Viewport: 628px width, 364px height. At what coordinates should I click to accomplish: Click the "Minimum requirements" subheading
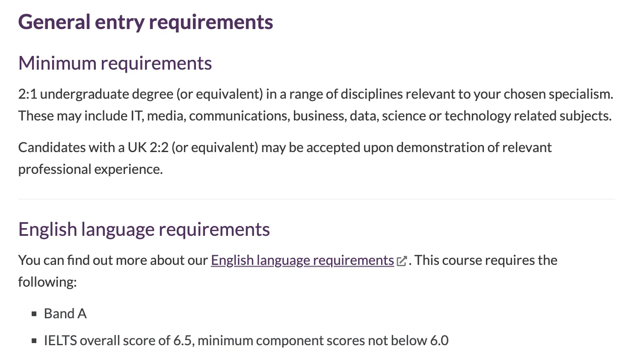(x=115, y=63)
